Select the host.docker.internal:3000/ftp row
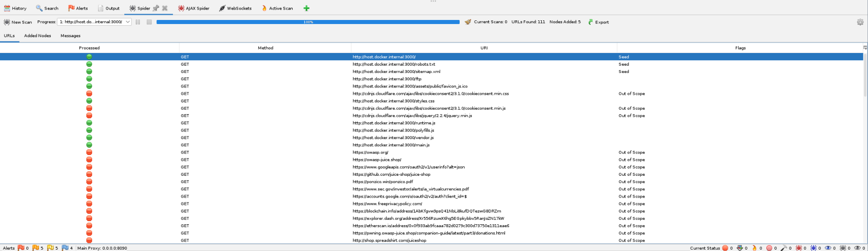The height and width of the screenshot is (251, 868). [x=432, y=79]
